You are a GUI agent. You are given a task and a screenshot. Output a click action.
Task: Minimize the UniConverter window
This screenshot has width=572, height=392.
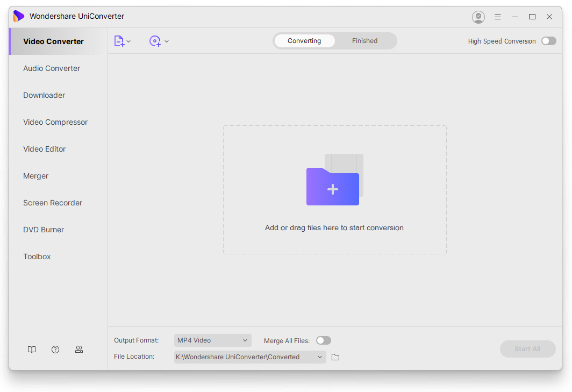click(514, 17)
